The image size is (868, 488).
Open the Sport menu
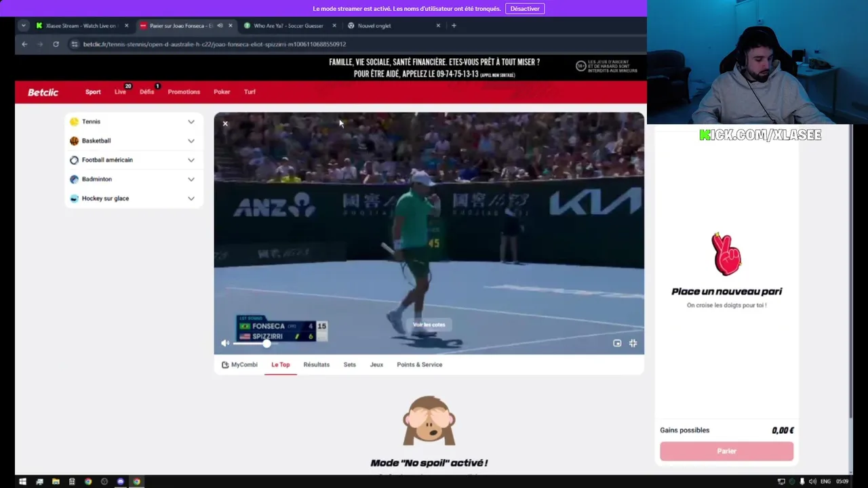click(93, 92)
